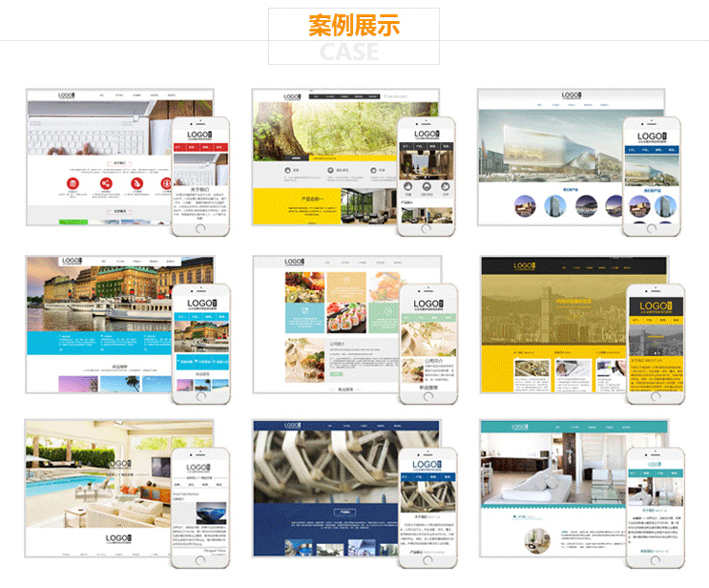The height and width of the screenshot is (588, 709).
Task: Click the sushi roll photo tile
Action: [346, 318]
